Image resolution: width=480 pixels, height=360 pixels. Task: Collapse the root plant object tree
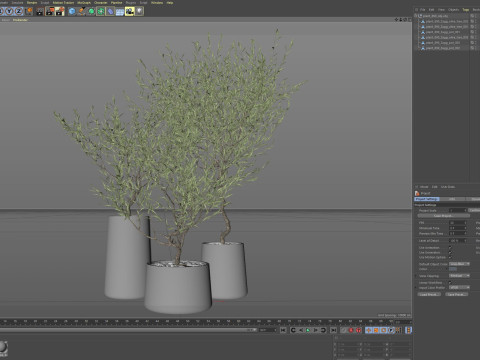click(416, 16)
